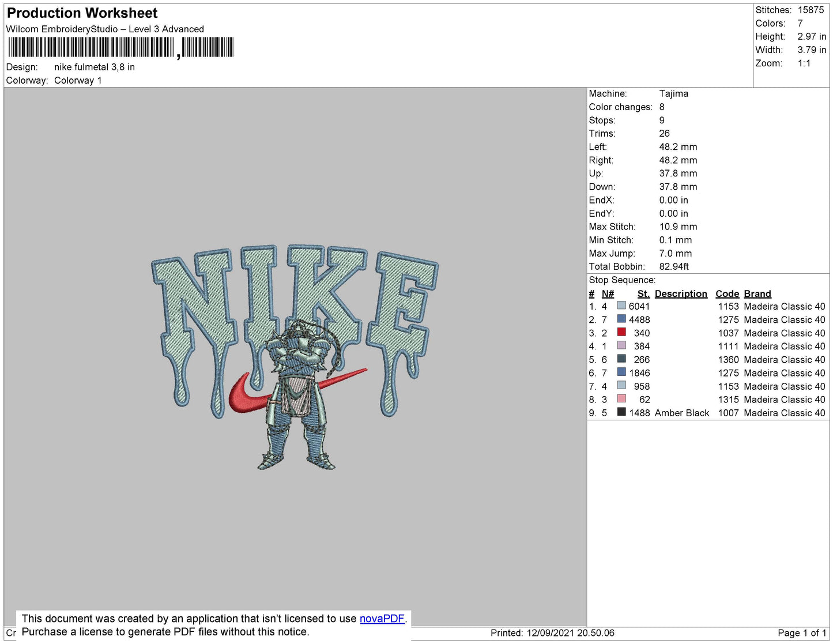
Task: Click the light blue swatch for stop 1
Action: tap(621, 306)
